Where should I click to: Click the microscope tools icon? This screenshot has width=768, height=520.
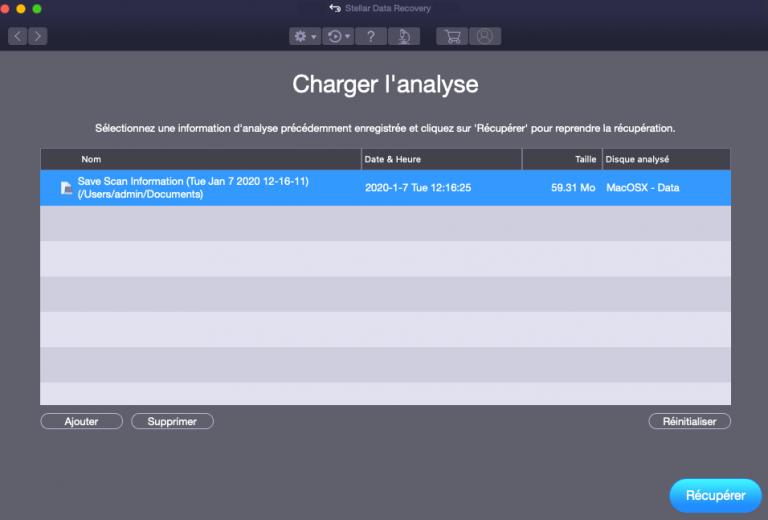(x=404, y=36)
